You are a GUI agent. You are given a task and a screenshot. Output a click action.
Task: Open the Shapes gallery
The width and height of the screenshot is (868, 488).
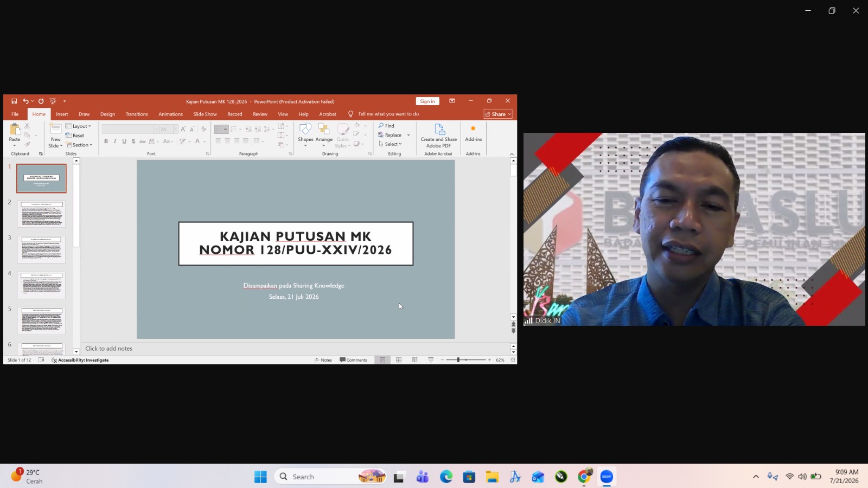pos(305,135)
